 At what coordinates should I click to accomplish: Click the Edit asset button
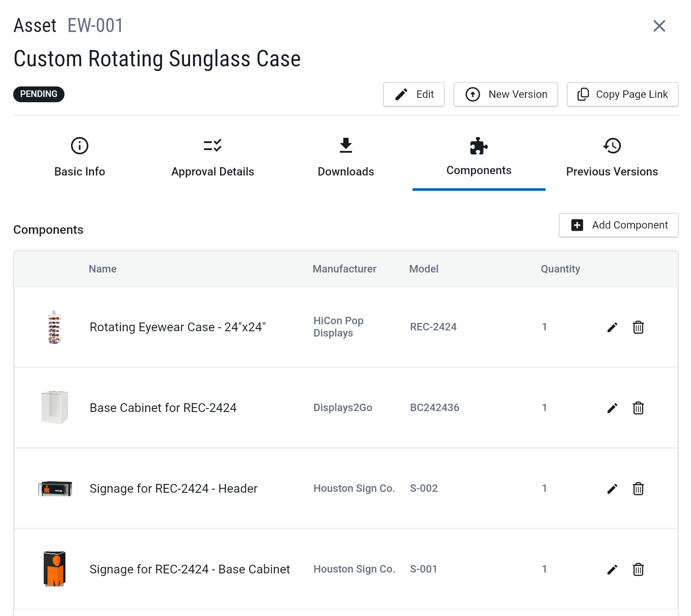point(414,94)
